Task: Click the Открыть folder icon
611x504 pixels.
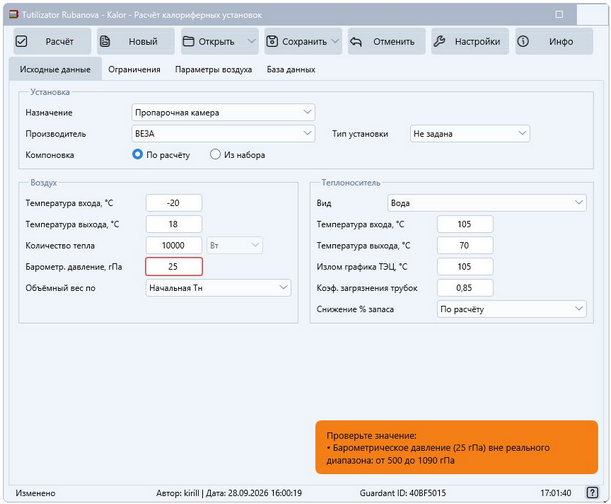Action: click(x=189, y=41)
